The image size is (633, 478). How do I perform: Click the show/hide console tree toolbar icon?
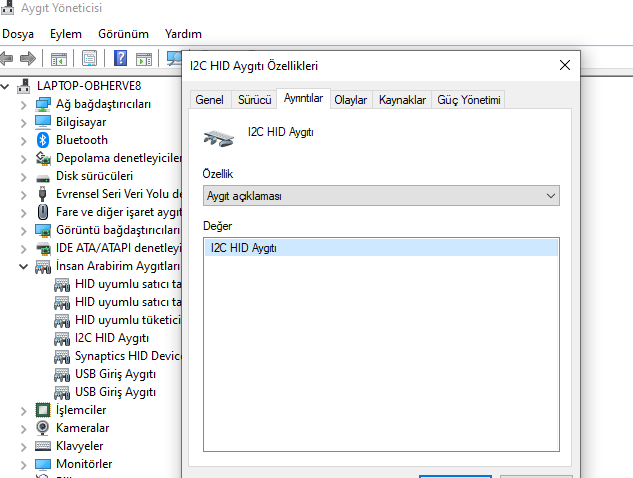59,59
